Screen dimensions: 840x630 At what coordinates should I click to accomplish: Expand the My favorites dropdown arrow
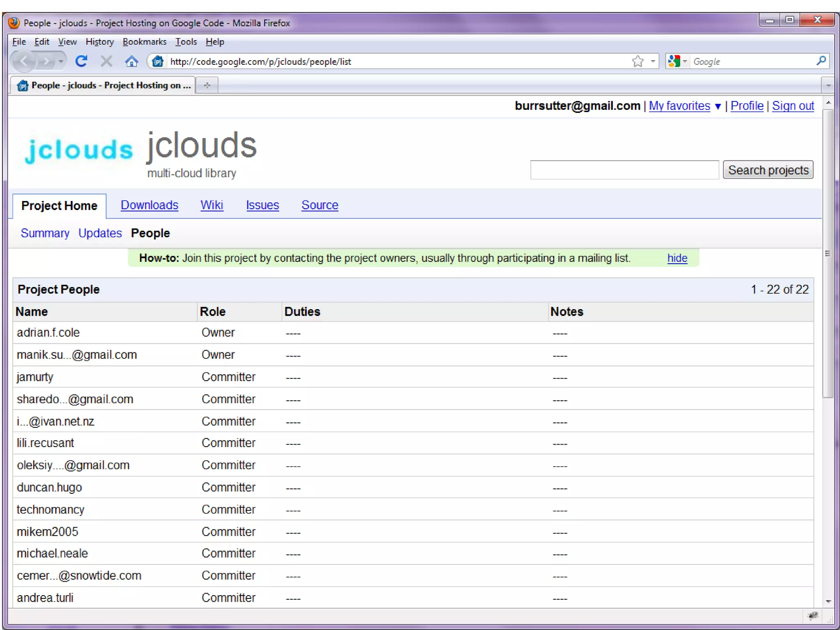click(x=718, y=107)
